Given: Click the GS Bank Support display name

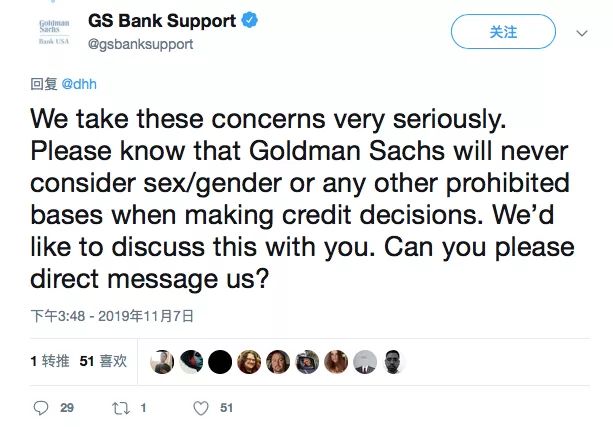Looking at the screenshot, I should click(x=169, y=22).
